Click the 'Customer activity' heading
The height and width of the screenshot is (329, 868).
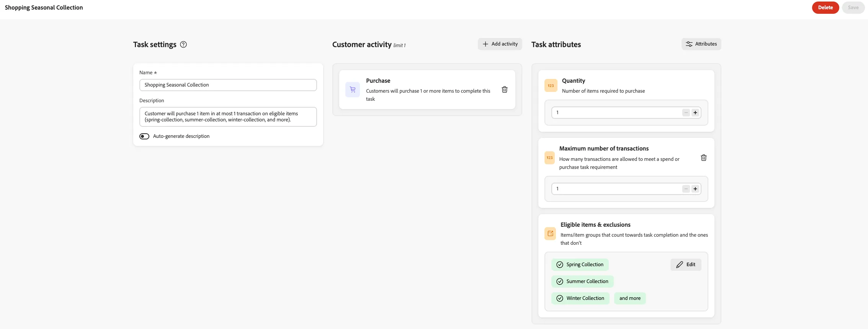362,44
